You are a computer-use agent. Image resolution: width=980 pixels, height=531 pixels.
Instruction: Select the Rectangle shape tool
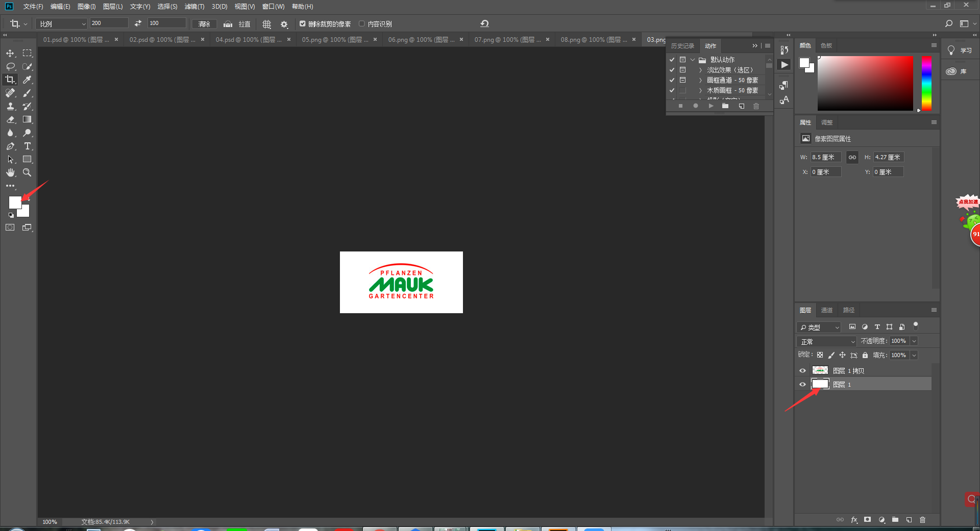coord(28,159)
